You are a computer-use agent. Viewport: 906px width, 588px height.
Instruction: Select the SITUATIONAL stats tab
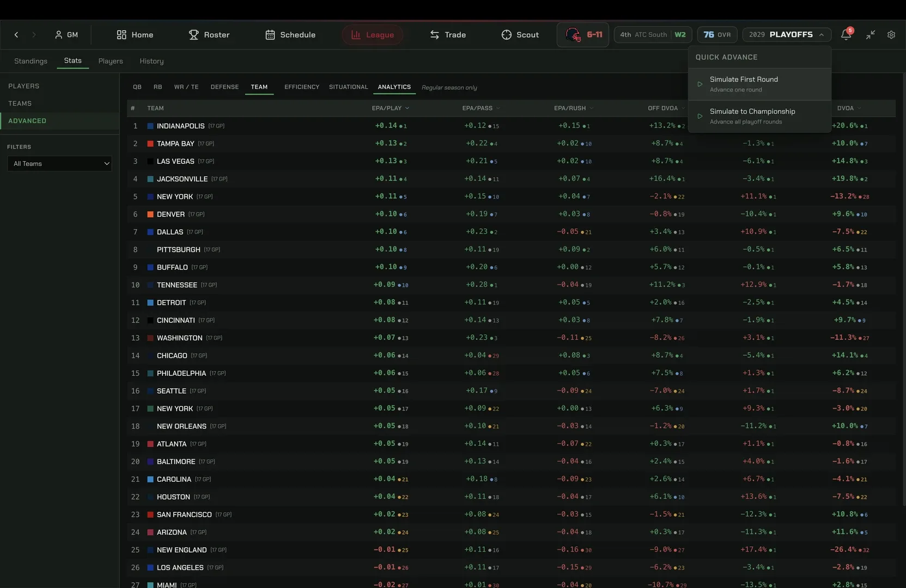[349, 87]
